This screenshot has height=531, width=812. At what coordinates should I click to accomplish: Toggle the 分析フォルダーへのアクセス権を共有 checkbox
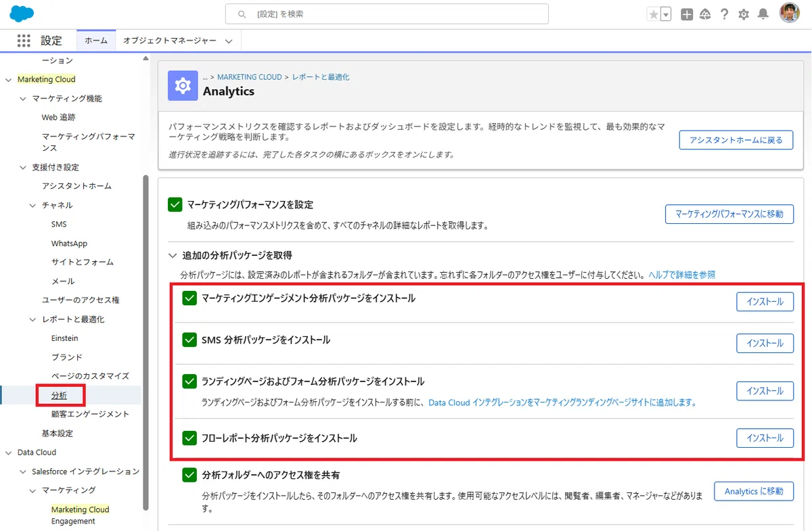coord(189,476)
